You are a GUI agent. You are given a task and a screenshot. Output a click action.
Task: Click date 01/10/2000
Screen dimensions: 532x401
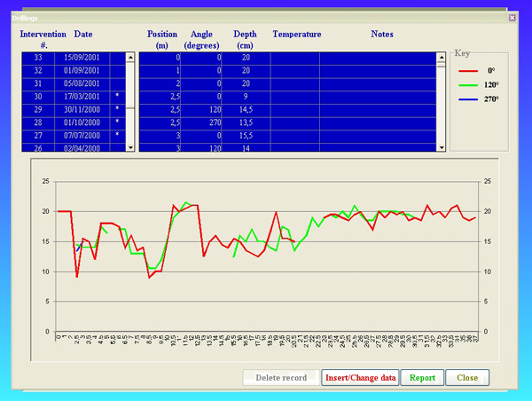[x=82, y=122]
